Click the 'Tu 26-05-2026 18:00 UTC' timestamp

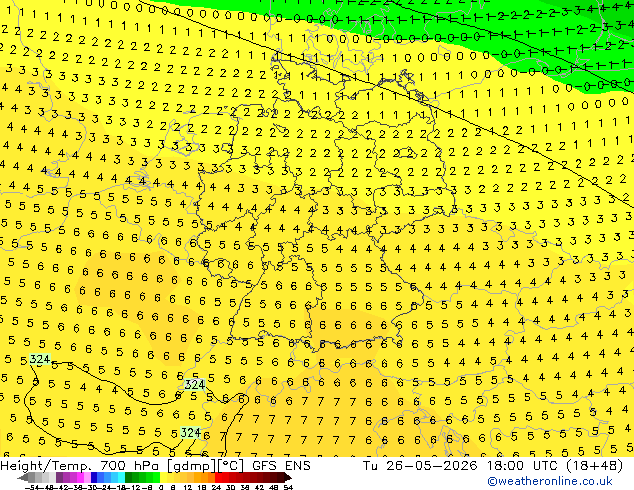[x=461, y=466]
